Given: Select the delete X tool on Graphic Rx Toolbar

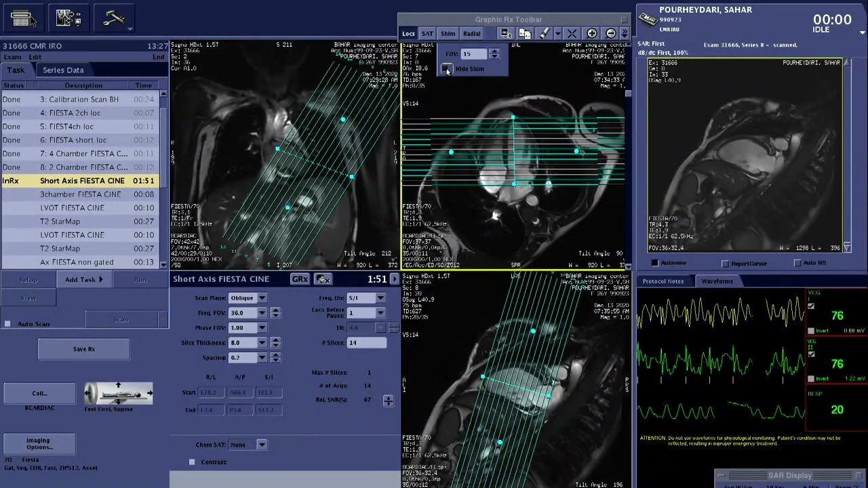Looking at the screenshot, I should click(572, 33).
